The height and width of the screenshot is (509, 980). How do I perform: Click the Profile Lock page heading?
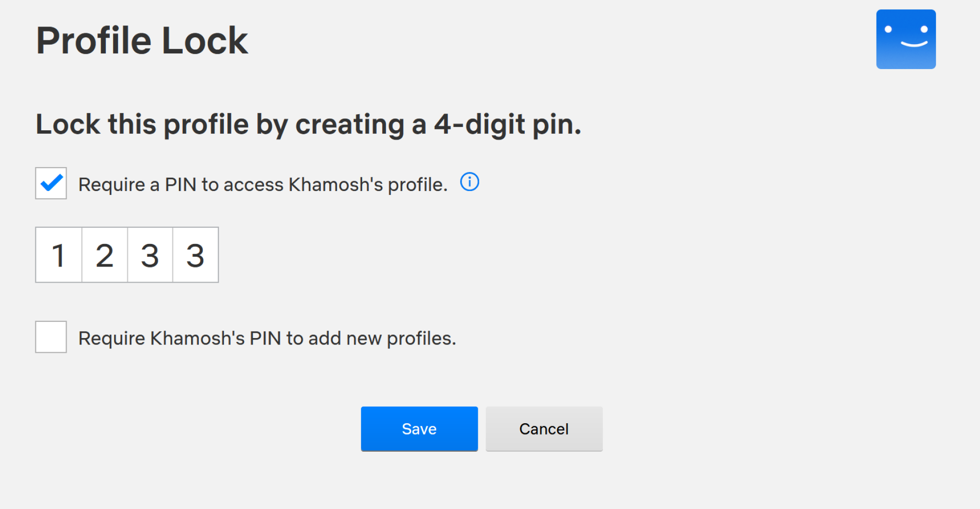coord(142,41)
